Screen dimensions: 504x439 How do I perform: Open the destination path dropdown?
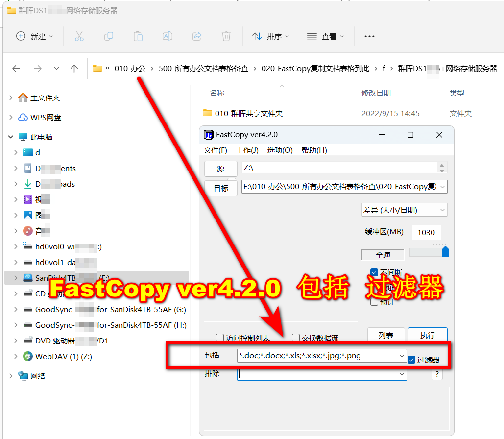(443, 187)
